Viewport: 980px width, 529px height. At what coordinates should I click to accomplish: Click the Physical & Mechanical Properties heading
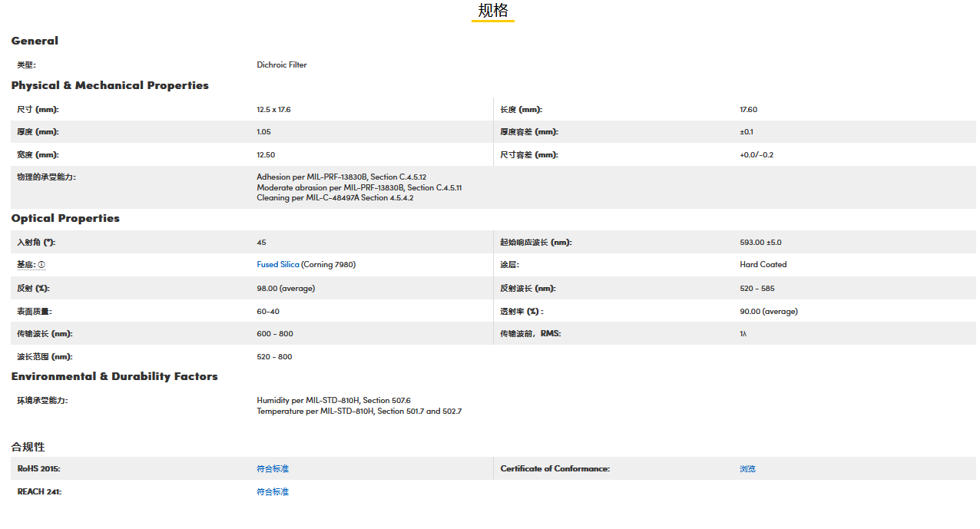110,85
